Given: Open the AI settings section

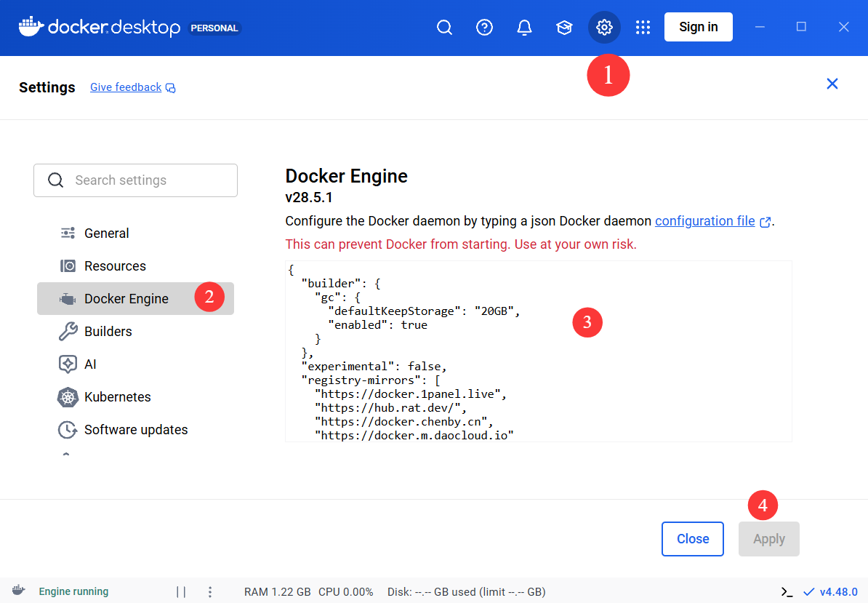Looking at the screenshot, I should [136, 364].
